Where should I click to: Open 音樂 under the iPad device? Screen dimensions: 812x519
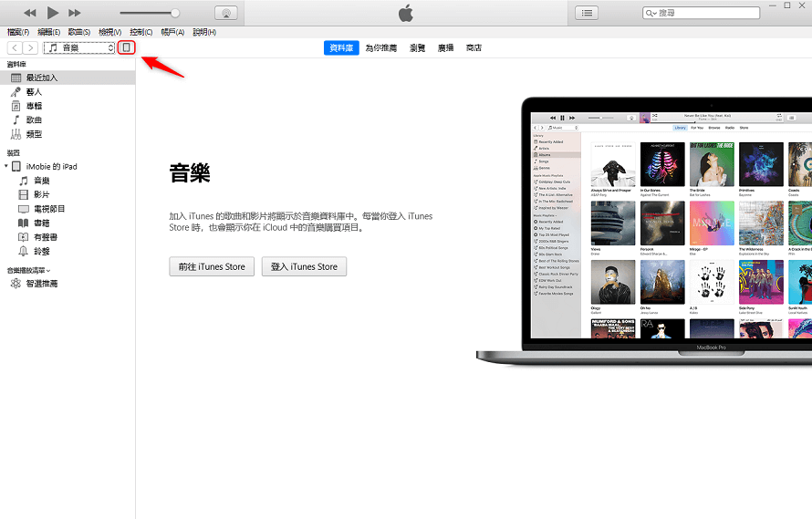[x=68, y=181]
